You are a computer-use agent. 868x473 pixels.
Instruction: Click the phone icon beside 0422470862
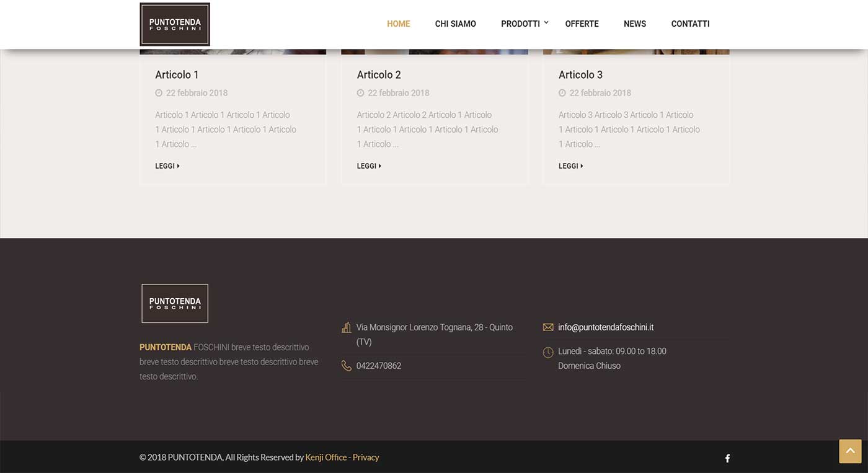point(347,366)
